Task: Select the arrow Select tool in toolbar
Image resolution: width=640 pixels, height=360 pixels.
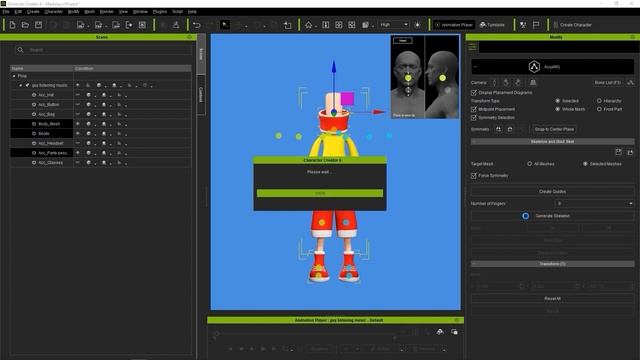Action: tap(225, 25)
